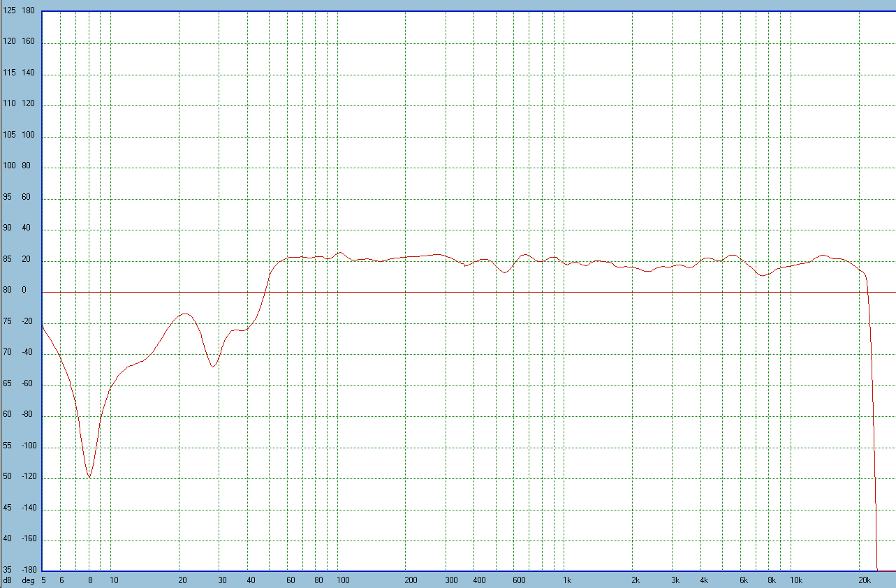Click the 5 Hz frequency axis label

[x=43, y=580]
